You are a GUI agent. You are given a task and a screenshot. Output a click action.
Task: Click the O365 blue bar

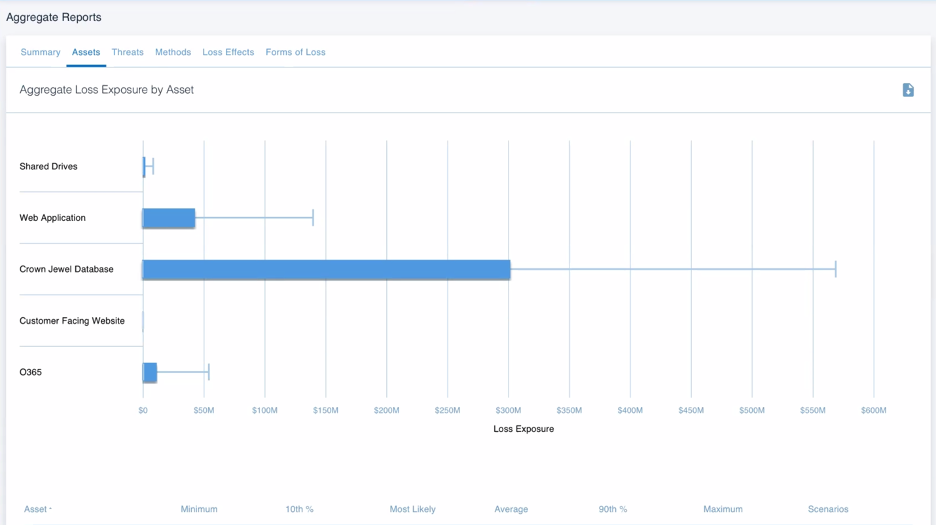[150, 373]
